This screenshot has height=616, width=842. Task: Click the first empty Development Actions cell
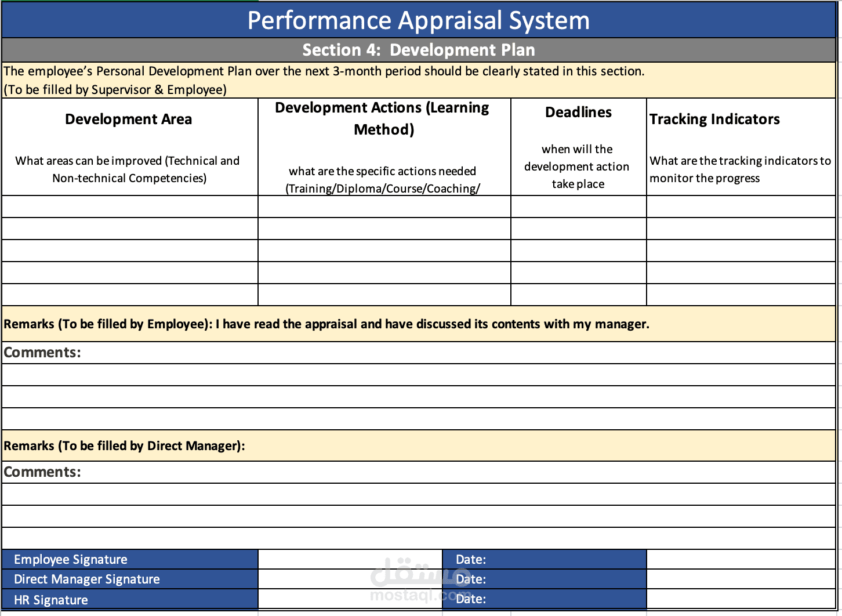pyautogui.click(x=384, y=206)
